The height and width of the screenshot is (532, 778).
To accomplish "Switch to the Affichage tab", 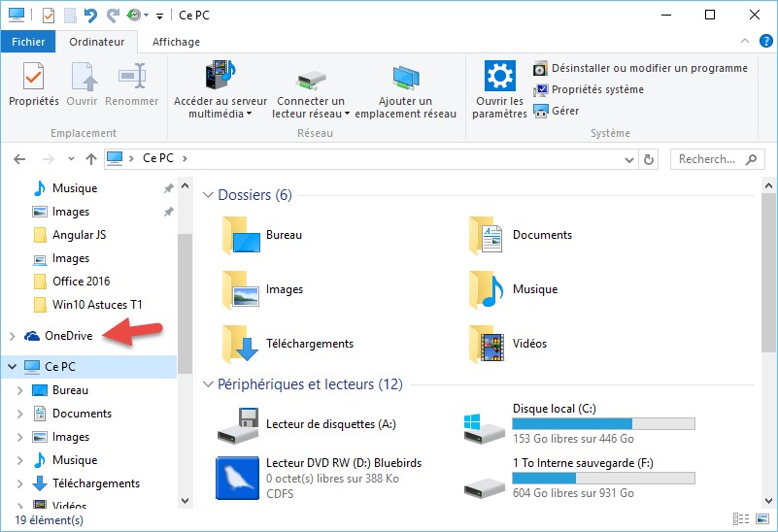I will 176,42.
